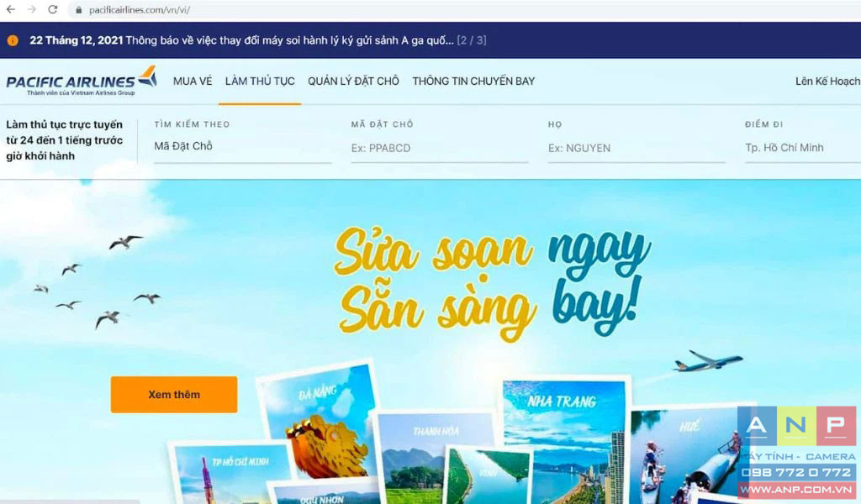Screen dimensions: 861x504
Task: Click the ANP watermark logo
Action: [x=796, y=451]
